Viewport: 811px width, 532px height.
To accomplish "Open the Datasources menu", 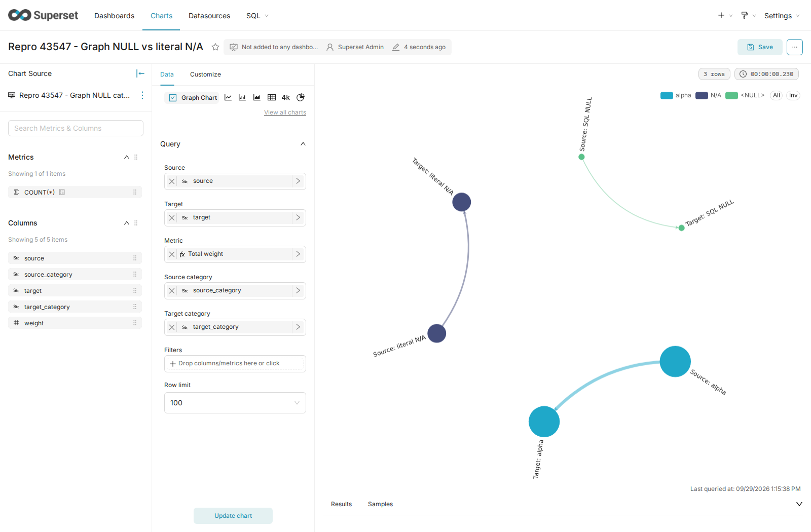I will pos(209,16).
